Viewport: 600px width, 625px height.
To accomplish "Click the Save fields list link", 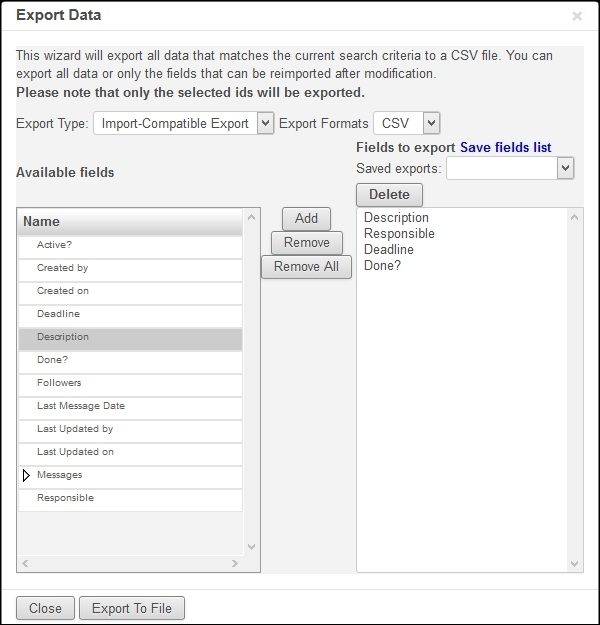I will coord(506,147).
